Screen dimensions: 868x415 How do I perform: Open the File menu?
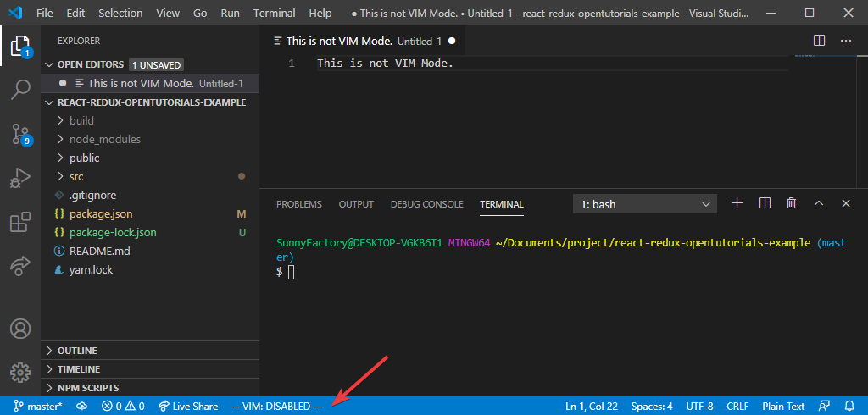45,13
